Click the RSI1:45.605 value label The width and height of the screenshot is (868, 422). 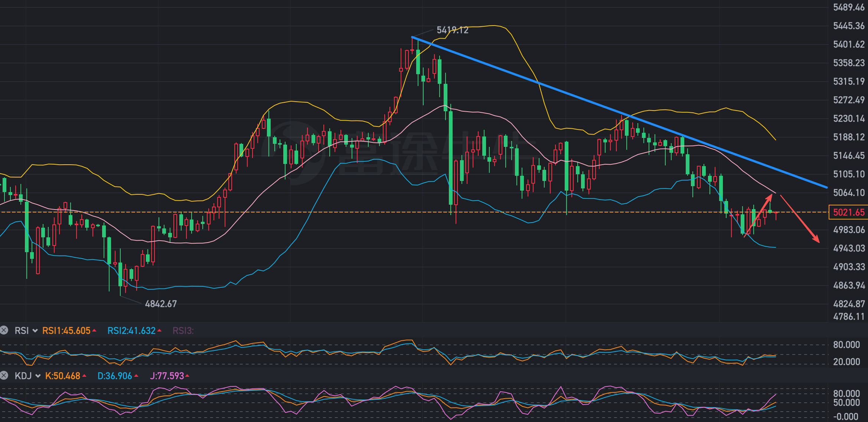tap(66, 331)
